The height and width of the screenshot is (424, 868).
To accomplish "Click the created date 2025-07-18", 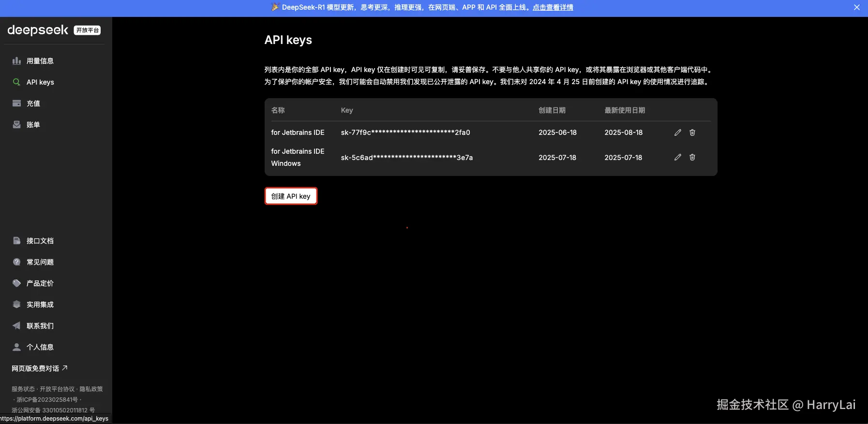I will pyautogui.click(x=557, y=158).
